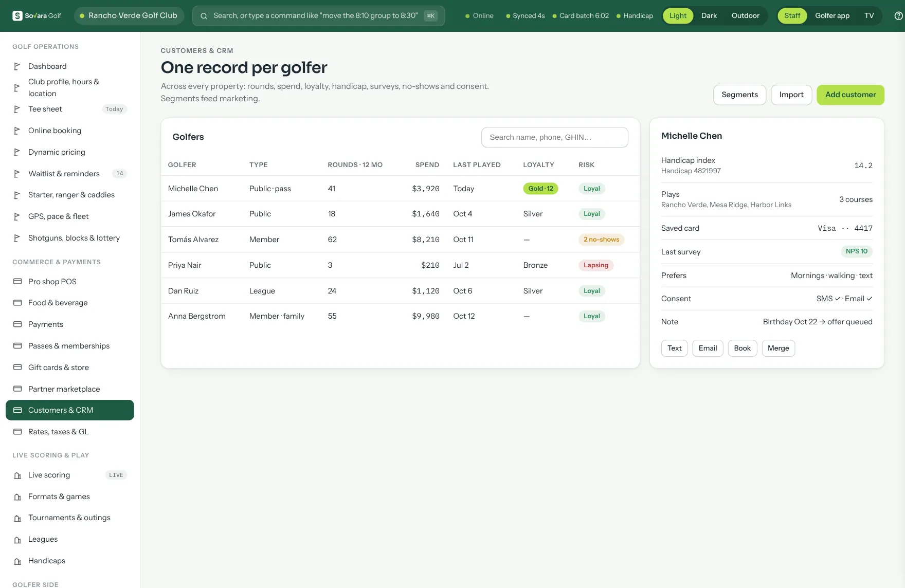The image size is (905, 588).
Task: Switch theme to Dark mode
Action: [x=709, y=16]
